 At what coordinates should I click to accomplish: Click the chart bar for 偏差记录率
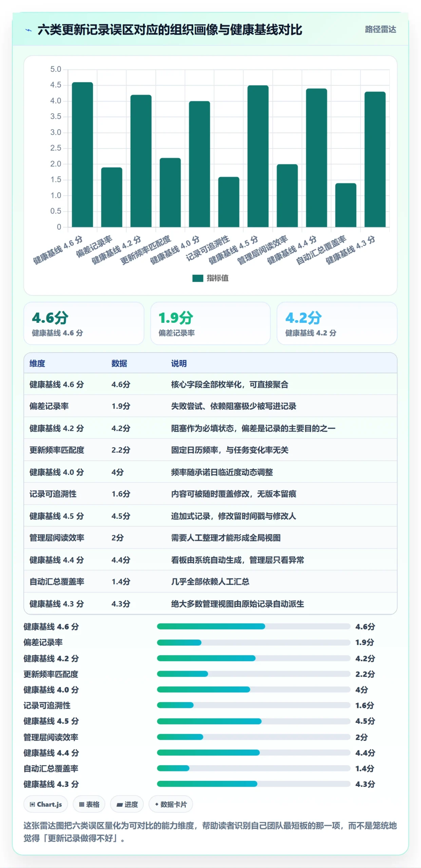point(112,197)
